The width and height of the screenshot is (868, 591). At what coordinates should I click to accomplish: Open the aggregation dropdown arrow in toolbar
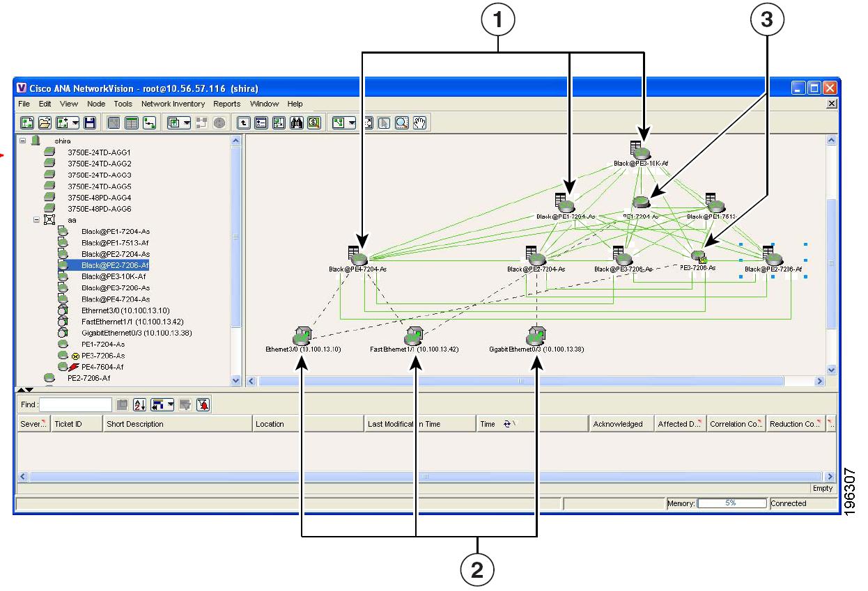click(188, 123)
